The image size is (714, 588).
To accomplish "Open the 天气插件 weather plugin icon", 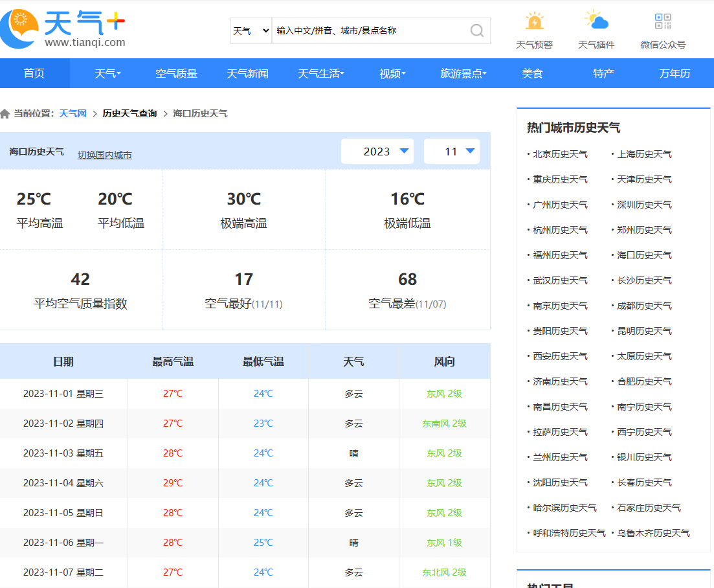I will coord(596,21).
